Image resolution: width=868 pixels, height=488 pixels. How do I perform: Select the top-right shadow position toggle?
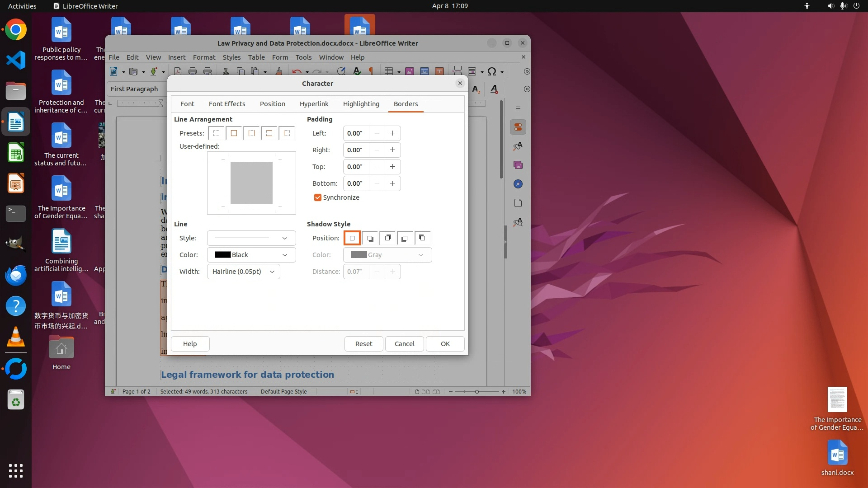(387, 238)
